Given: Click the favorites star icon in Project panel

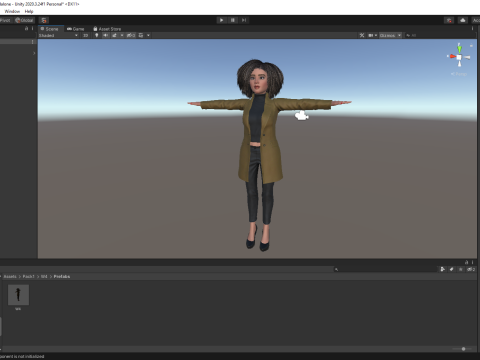Looking at the screenshot, I should pos(461,269).
